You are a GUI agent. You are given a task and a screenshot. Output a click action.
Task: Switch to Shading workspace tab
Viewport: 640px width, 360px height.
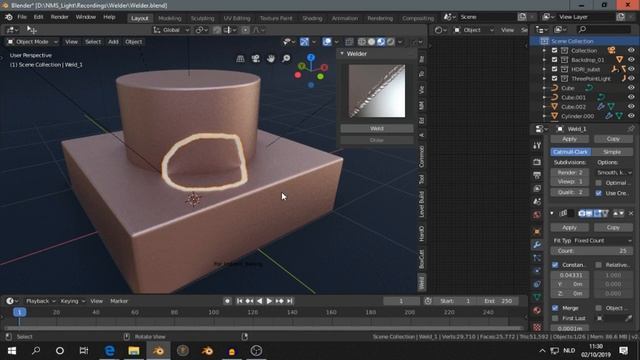(x=312, y=18)
